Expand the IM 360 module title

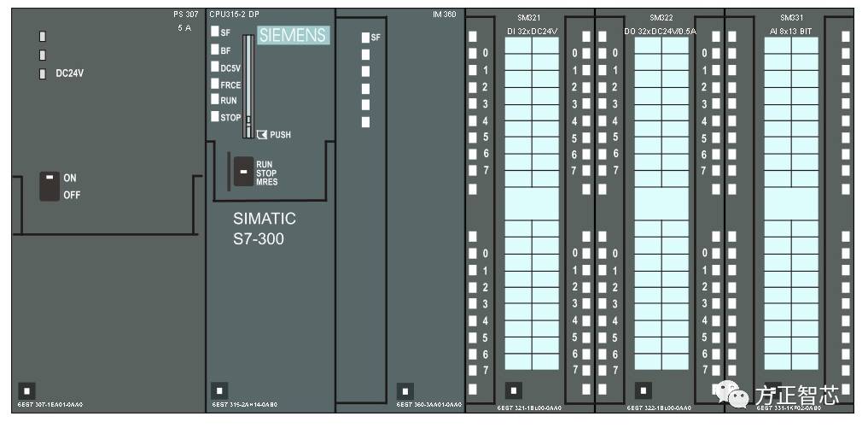[x=444, y=15]
